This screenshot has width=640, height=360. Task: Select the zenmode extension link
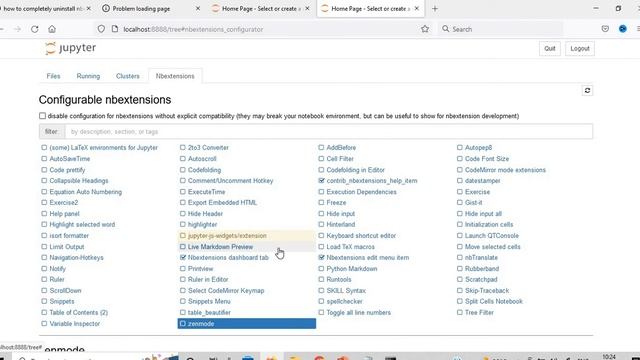coord(201,324)
